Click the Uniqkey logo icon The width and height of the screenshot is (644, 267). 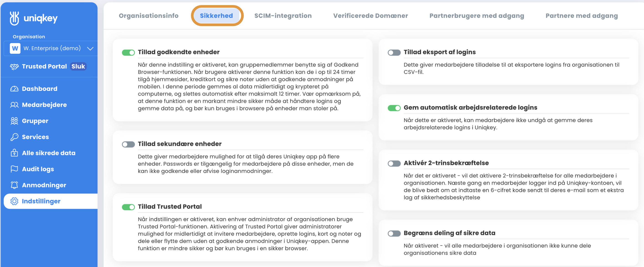coord(14,18)
